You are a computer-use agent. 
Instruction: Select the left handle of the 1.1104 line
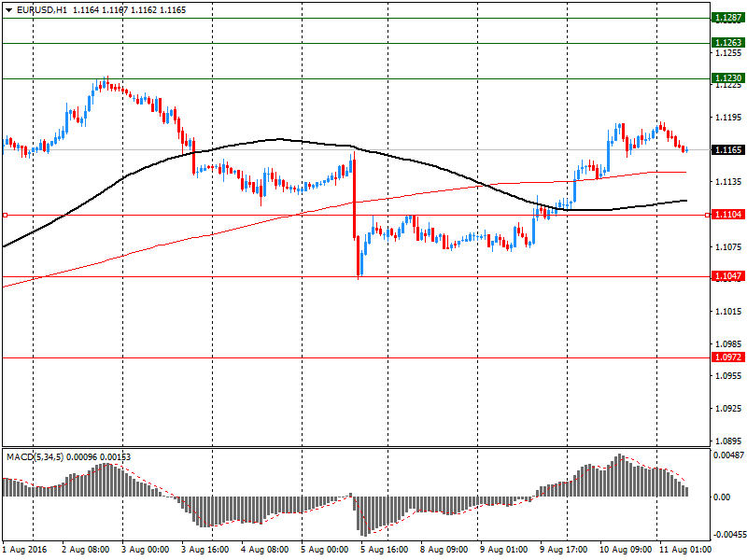click(x=5, y=216)
